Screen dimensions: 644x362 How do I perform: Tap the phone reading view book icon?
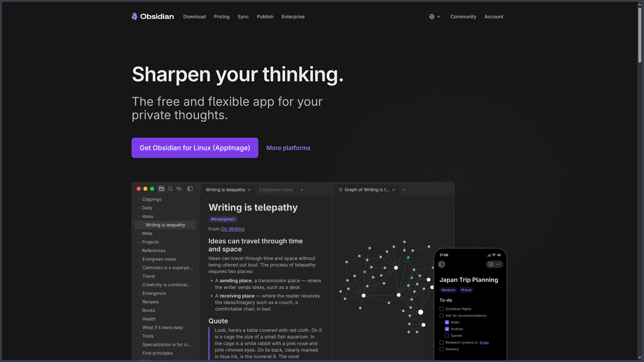491,264
